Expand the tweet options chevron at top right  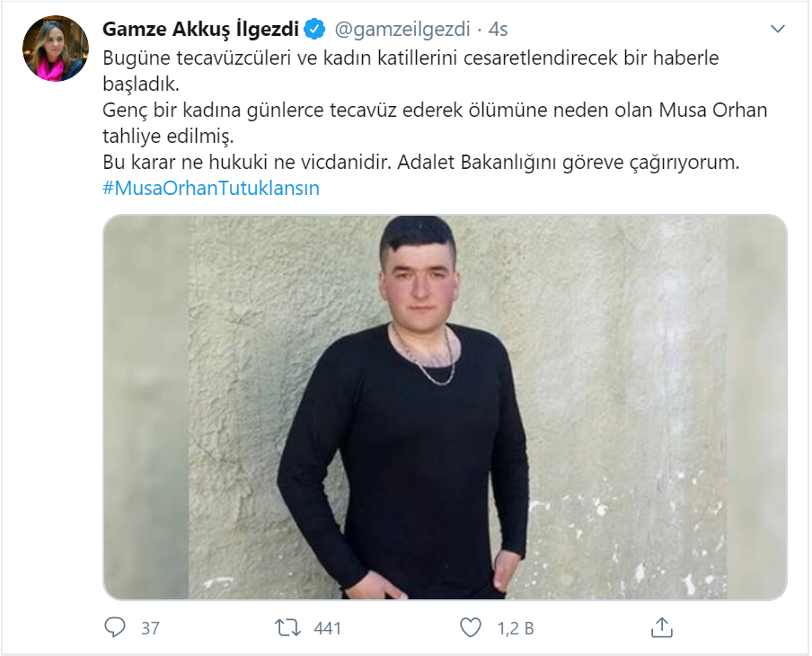777,29
